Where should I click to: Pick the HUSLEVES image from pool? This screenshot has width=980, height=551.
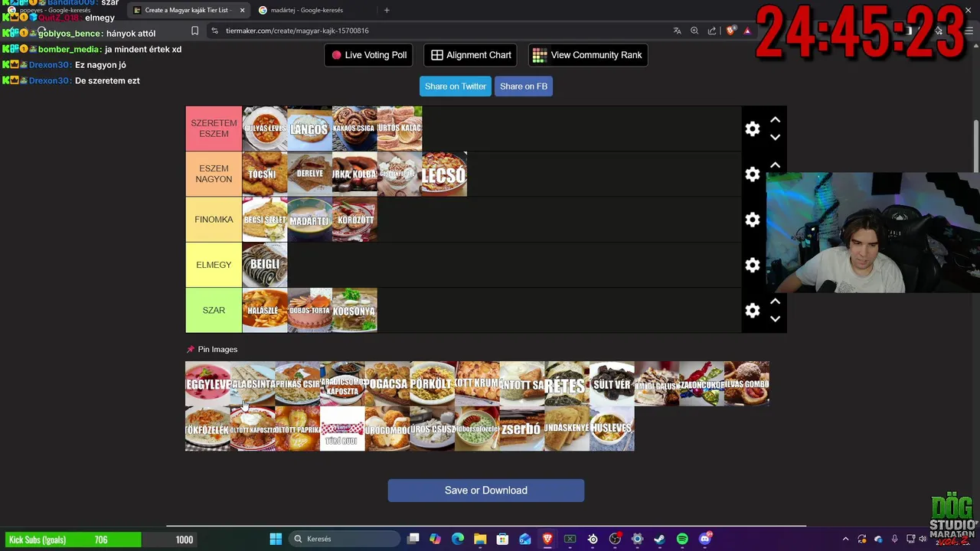612,429
